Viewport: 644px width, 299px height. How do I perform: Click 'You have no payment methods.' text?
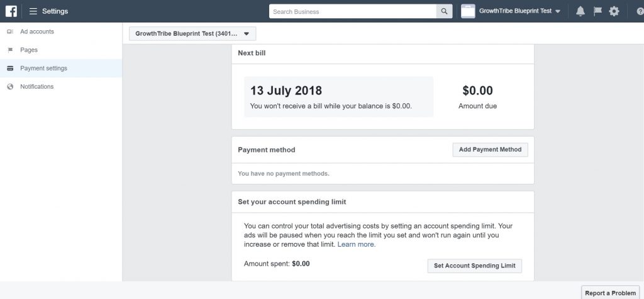click(x=284, y=174)
